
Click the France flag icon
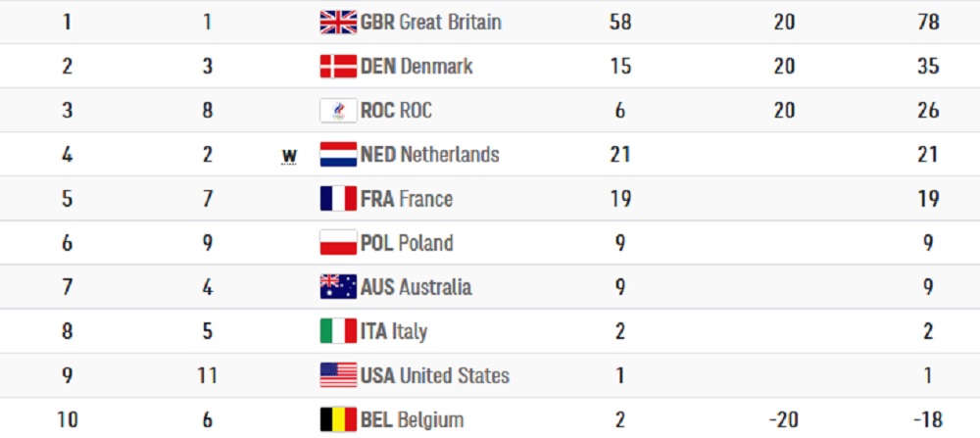[x=338, y=199]
